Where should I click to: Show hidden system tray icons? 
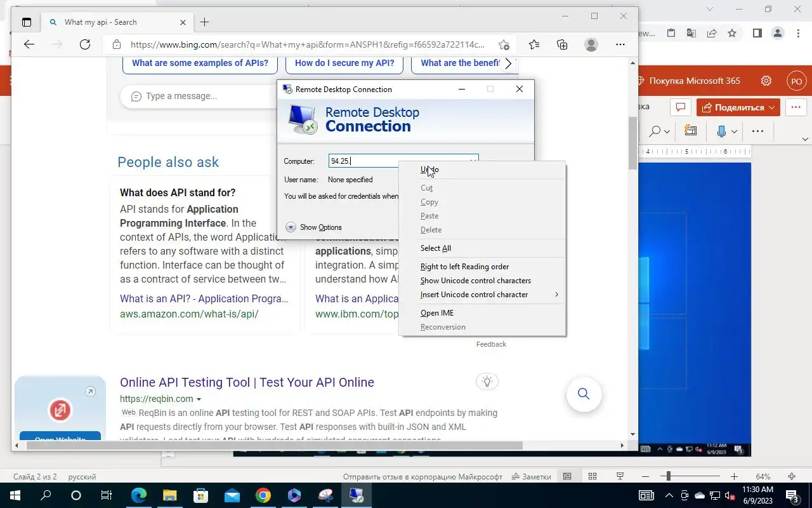669,495
